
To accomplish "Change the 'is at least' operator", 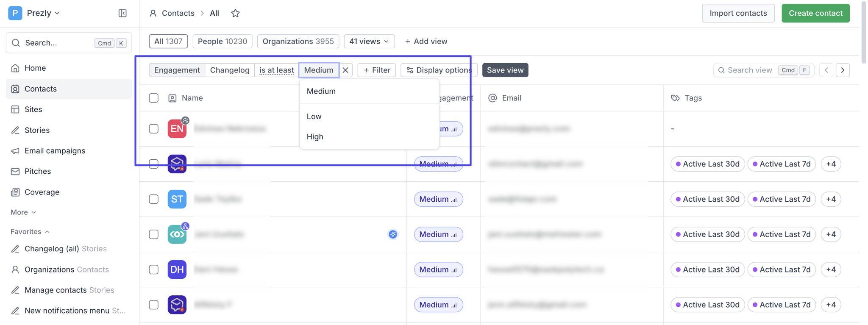I will [x=277, y=70].
